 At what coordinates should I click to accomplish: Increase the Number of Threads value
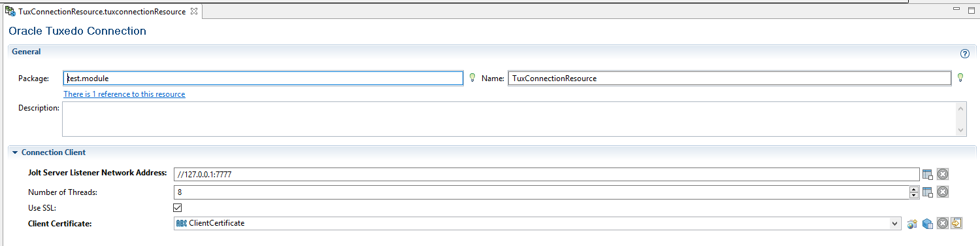[x=913, y=189]
